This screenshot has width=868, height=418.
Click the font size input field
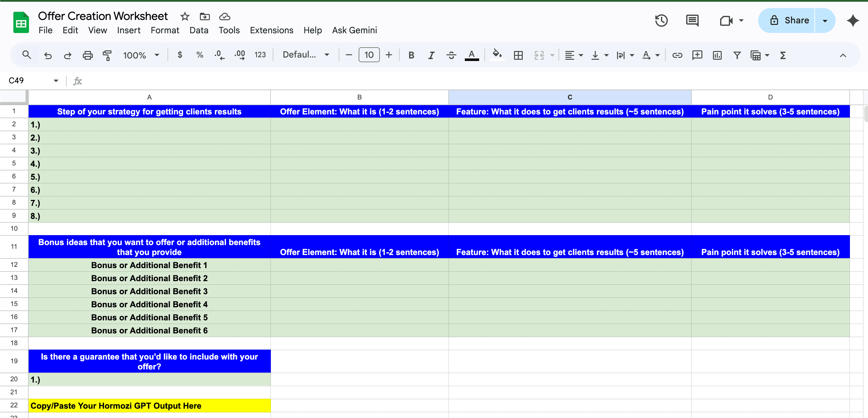pos(369,55)
